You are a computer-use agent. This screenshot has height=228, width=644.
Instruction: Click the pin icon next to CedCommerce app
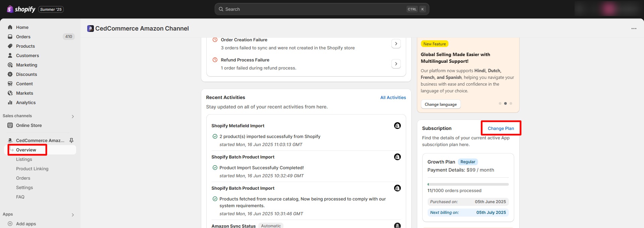(71, 140)
